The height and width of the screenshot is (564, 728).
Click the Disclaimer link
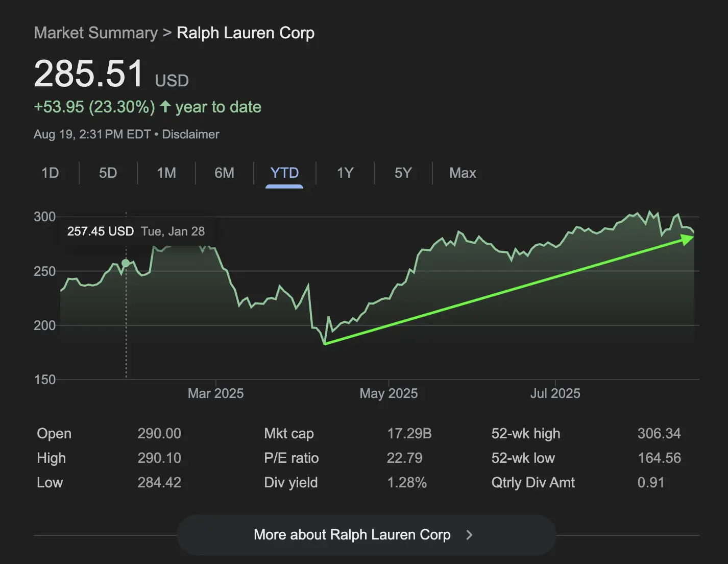pos(190,134)
